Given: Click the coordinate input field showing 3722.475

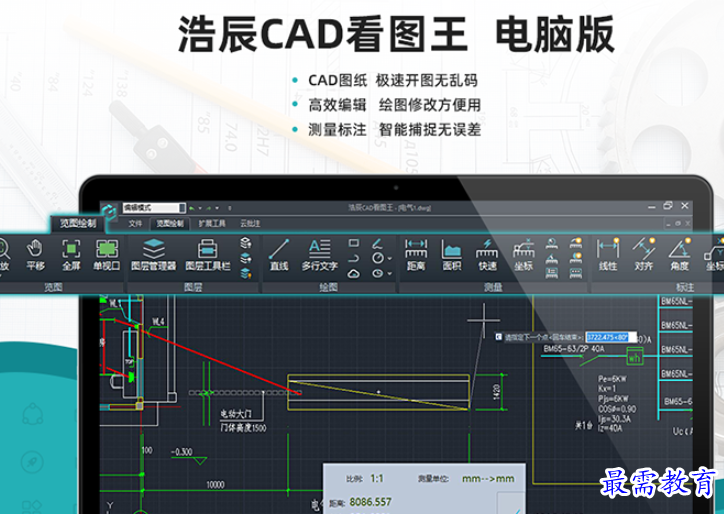Looking at the screenshot, I should pos(611,338).
